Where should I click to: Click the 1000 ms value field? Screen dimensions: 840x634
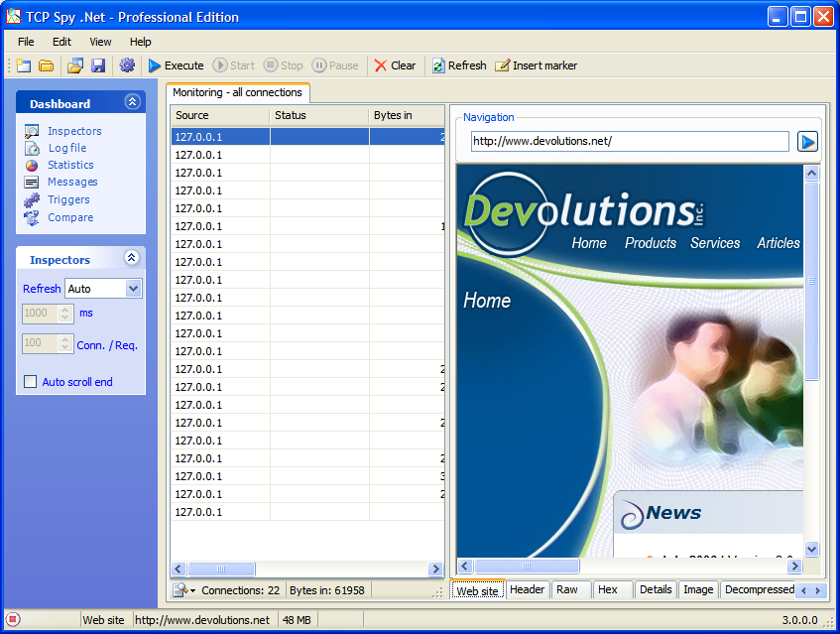coord(41,313)
